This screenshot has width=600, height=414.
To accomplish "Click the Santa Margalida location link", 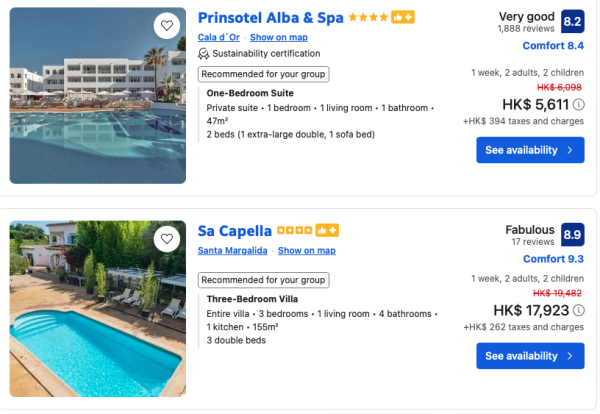I will [233, 250].
